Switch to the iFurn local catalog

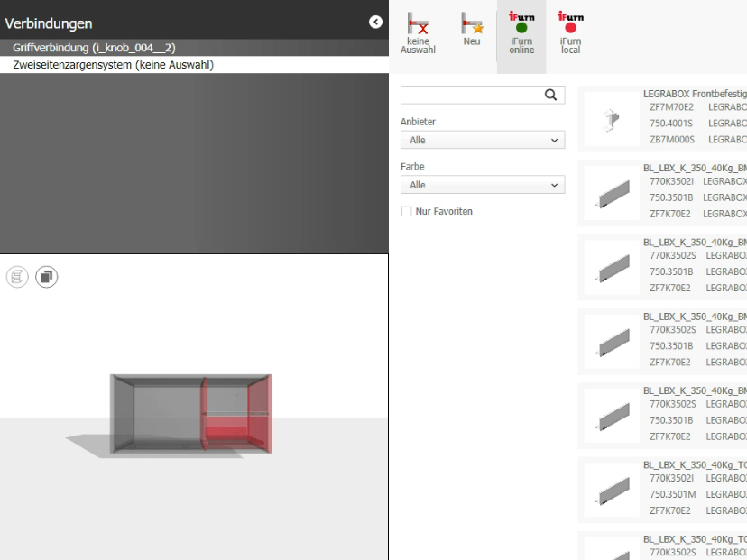click(570, 32)
